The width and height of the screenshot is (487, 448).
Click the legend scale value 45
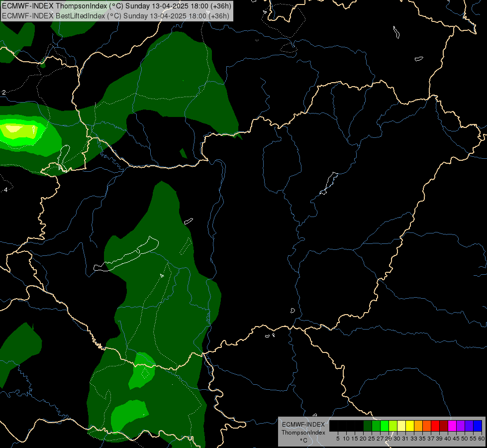click(x=456, y=439)
